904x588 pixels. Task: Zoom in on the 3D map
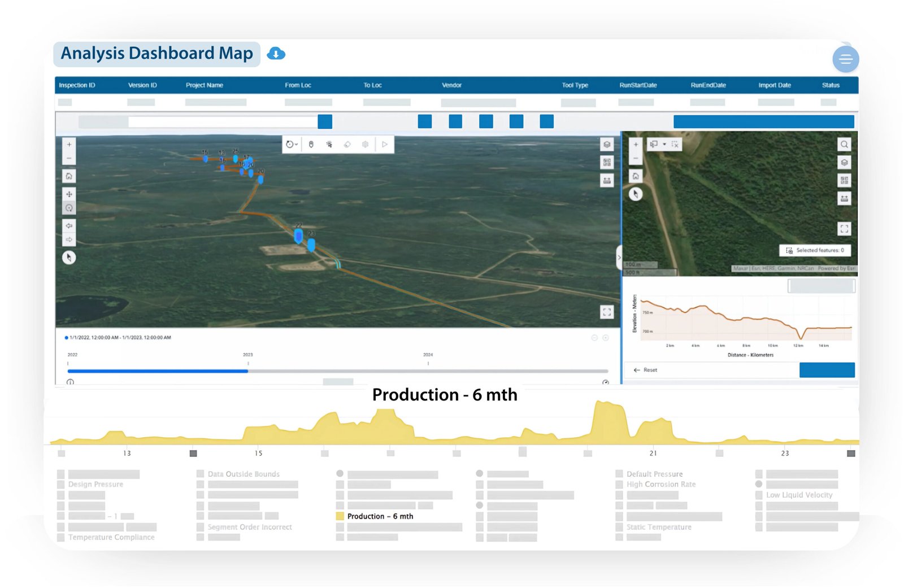(69, 145)
